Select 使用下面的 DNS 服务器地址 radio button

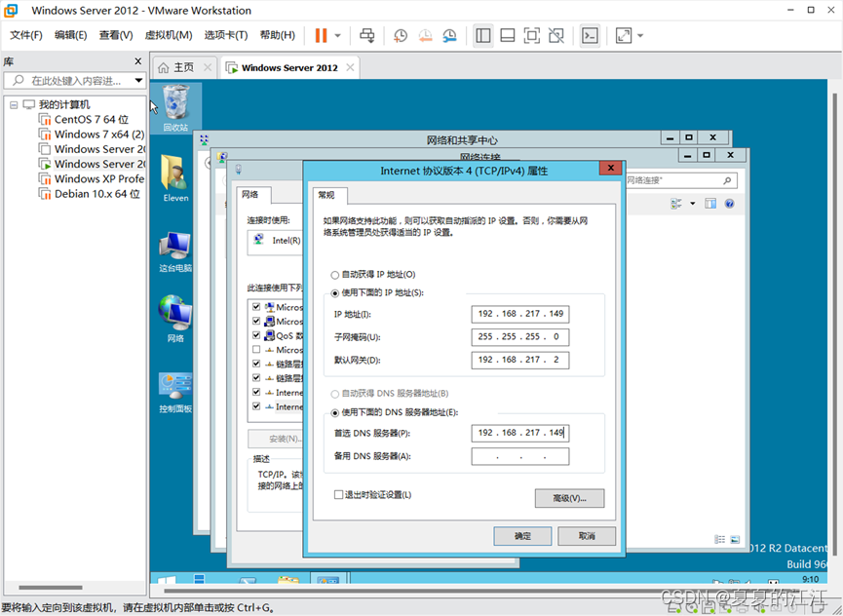[x=335, y=412]
